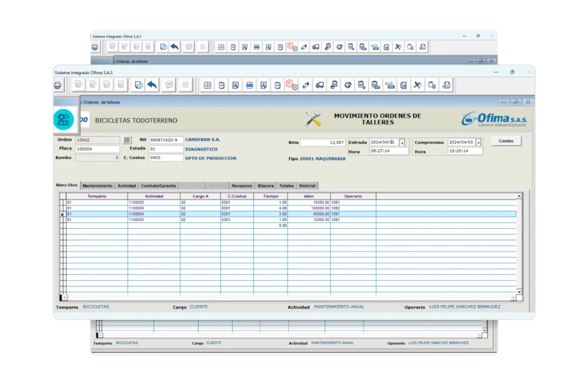Click the blue swap arrows icon in front toolbar
This screenshot has width=588, height=377.
(305, 85)
